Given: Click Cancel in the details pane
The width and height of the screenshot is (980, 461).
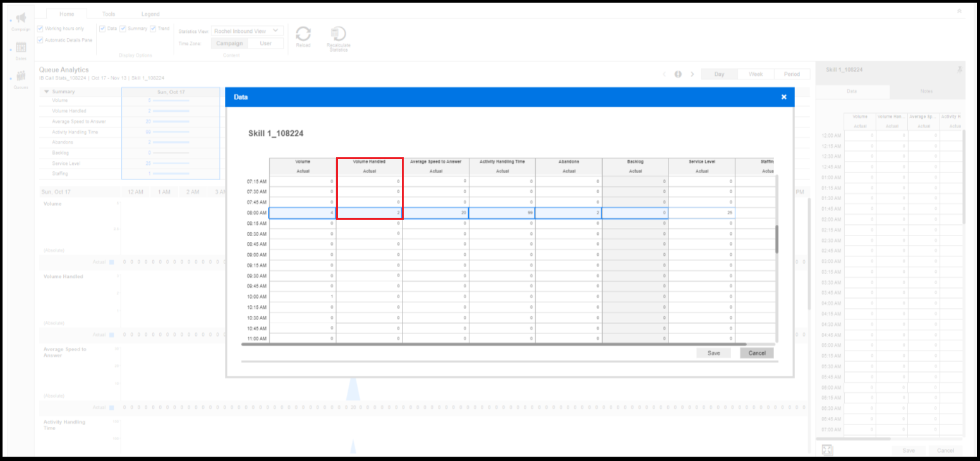Looking at the screenshot, I should coord(946,450).
